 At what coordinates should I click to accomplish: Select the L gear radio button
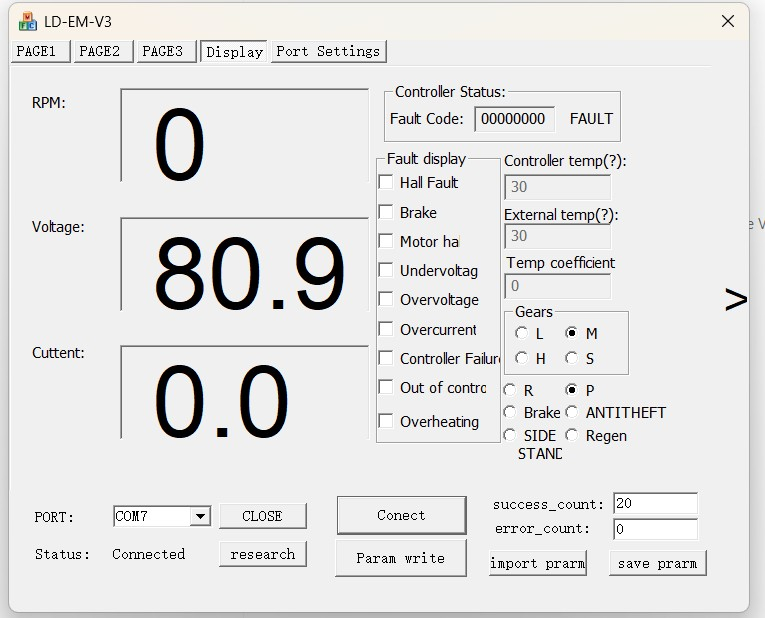click(x=522, y=333)
